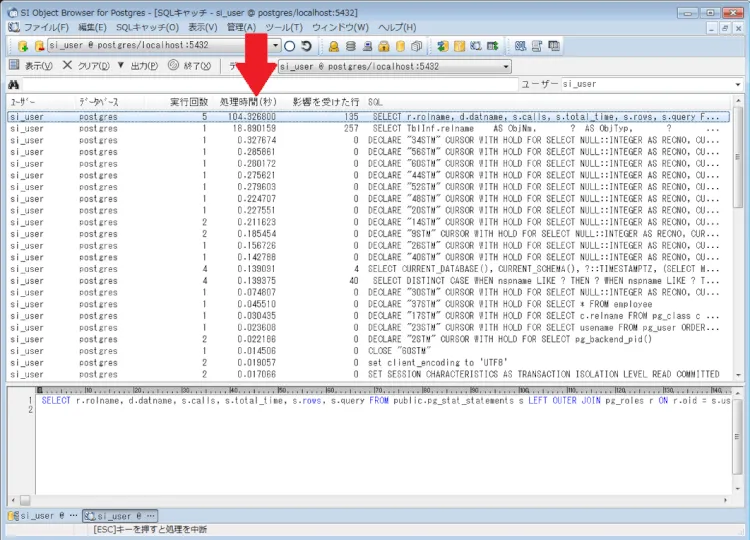Screen dimensions: 750x540
Task: Click the クリア(D) clear button
Action: [86, 66]
